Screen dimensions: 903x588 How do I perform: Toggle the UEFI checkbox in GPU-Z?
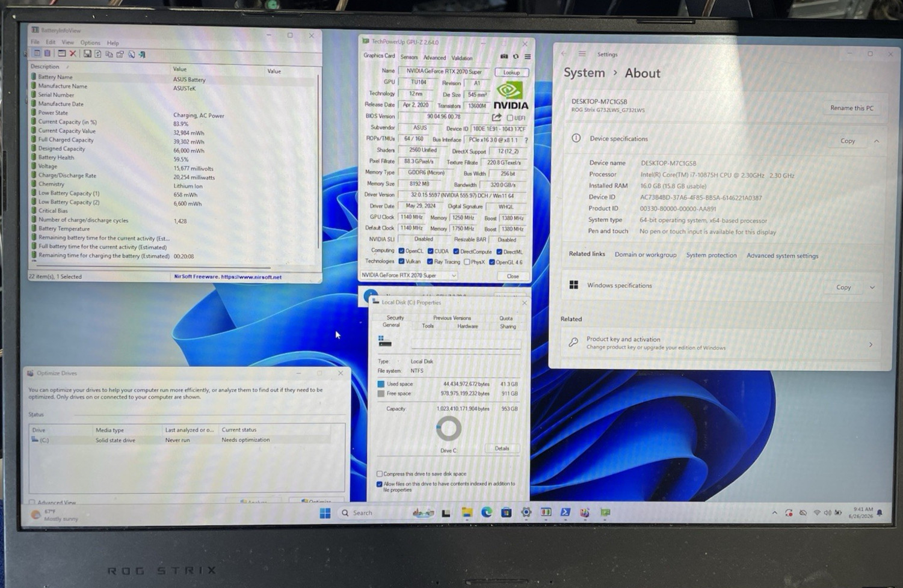[x=510, y=118]
